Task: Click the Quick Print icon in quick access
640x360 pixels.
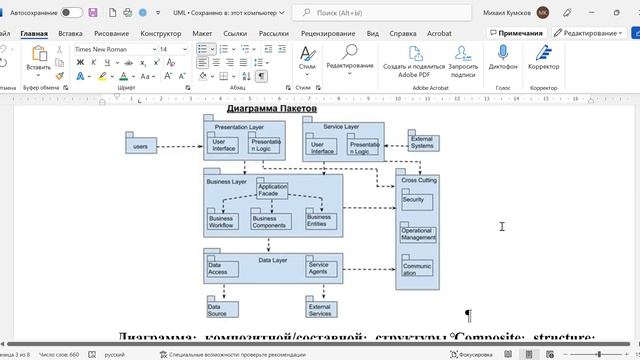Action: pos(128,13)
